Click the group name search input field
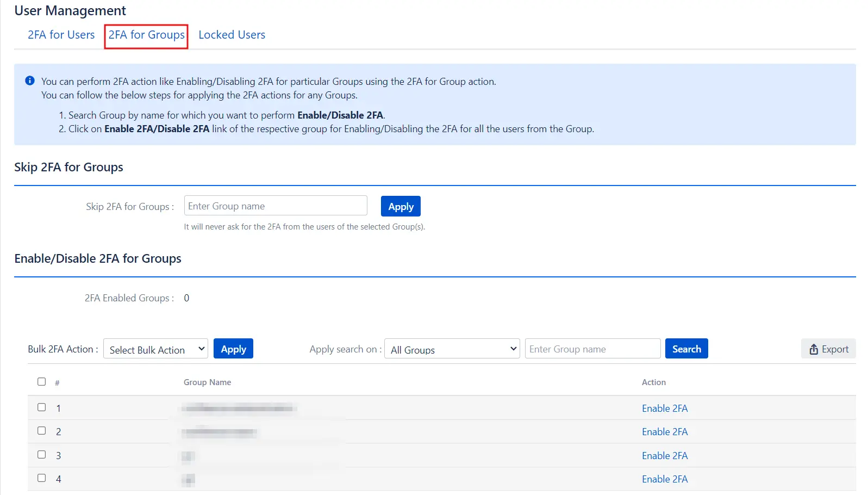Viewport: 868px width, 495px height. pos(592,349)
